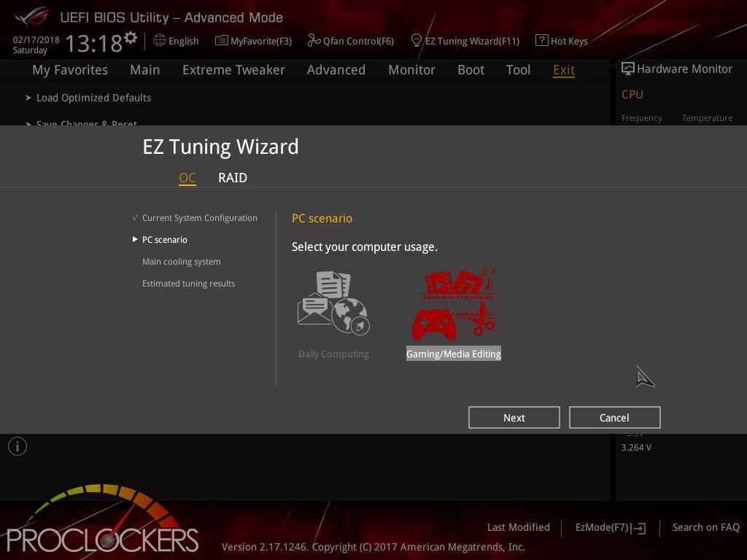Click the globe language icon
This screenshot has width=747, height=560.
point(160,41)
